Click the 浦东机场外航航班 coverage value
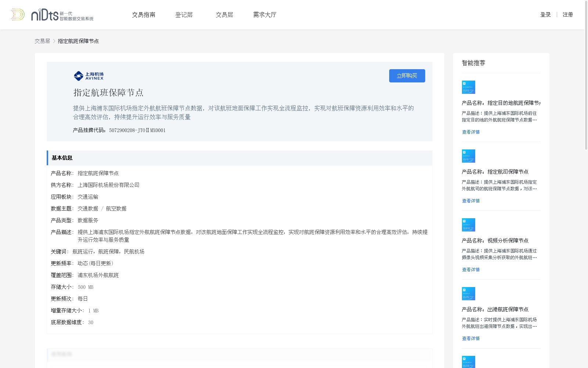The width and height of the screenshot is (588, 368). 98,275
